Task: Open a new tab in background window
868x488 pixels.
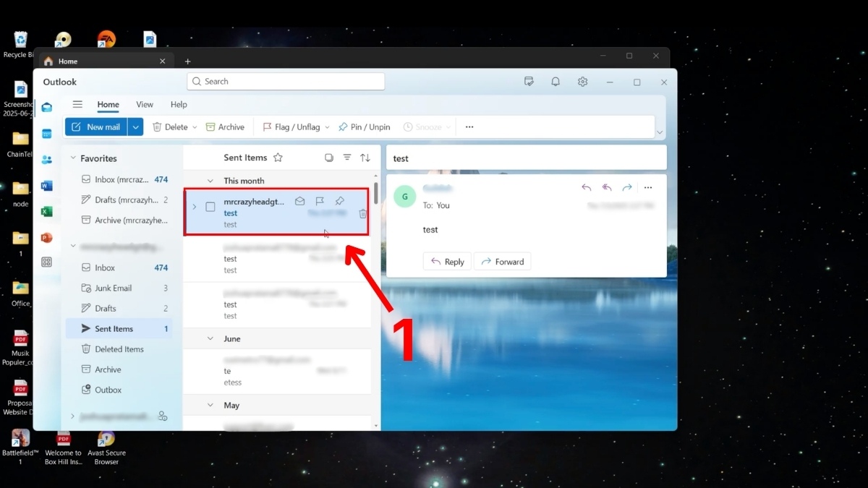Action: tap(187, 61)
